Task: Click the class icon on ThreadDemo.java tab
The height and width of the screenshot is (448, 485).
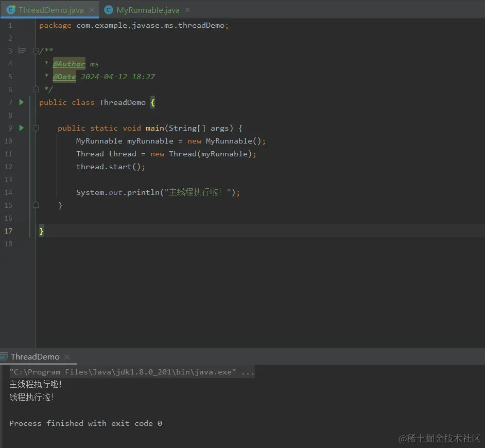Action: [x=11, y=10]
